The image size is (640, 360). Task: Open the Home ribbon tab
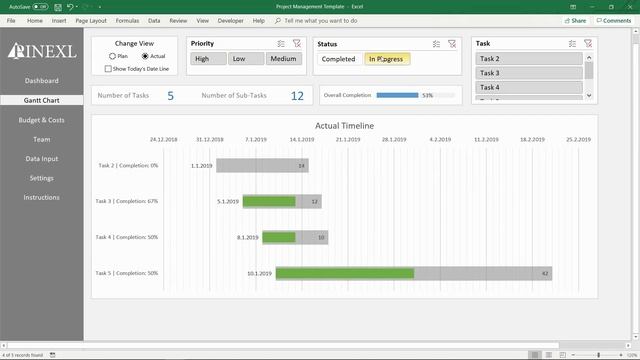pos(35,20)
